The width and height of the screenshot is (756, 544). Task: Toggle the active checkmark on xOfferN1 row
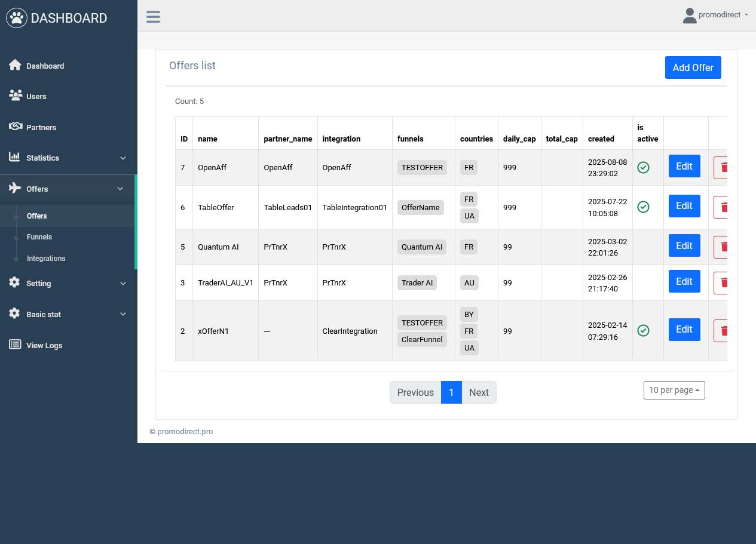[643, 330]
